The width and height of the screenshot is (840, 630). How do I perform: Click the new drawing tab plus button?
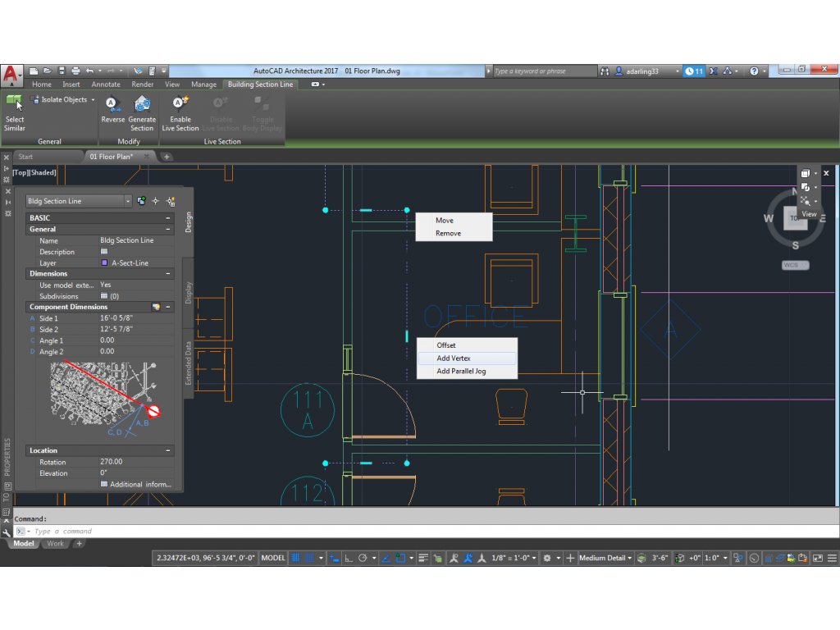tap(167, 157)
